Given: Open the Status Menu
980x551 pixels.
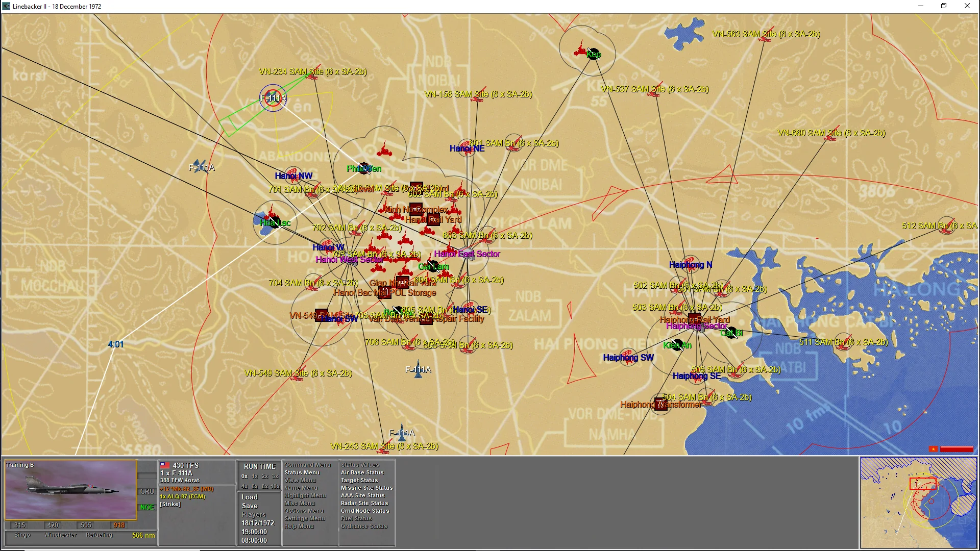Looking at the screenshot, I should (302, 472).
